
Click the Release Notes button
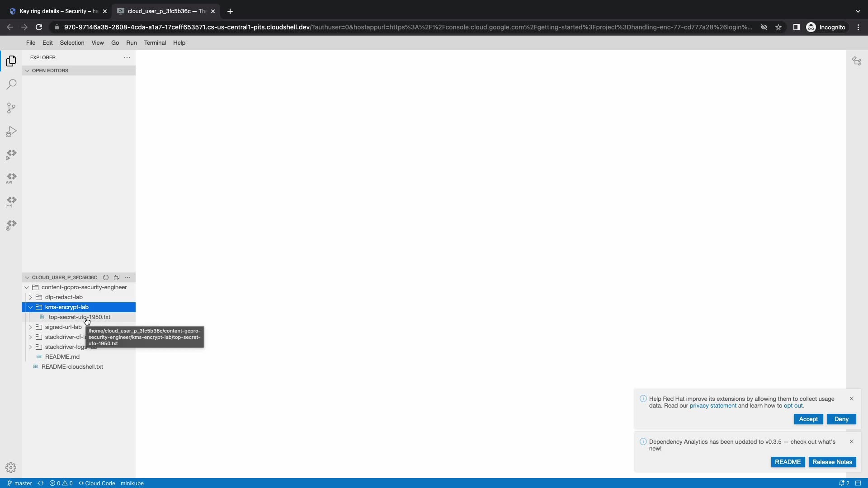(x=832, y=462)
